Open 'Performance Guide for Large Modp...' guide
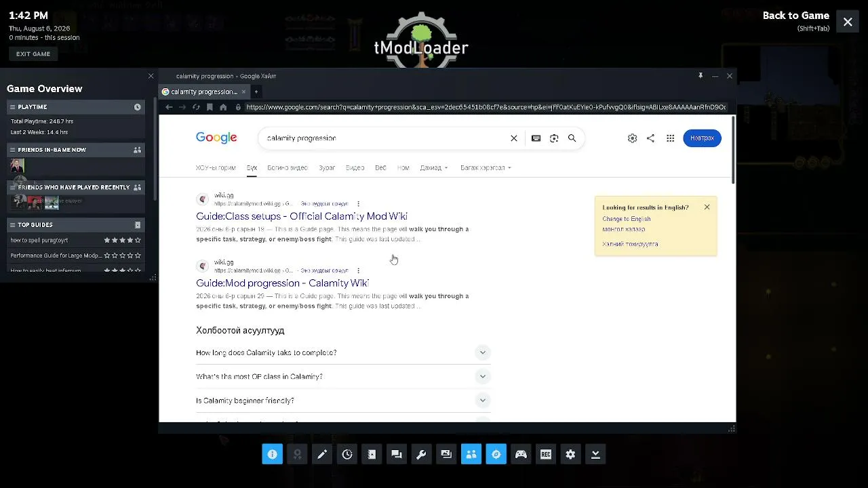Viewport: 868px width, 488px height. [76, 256]
